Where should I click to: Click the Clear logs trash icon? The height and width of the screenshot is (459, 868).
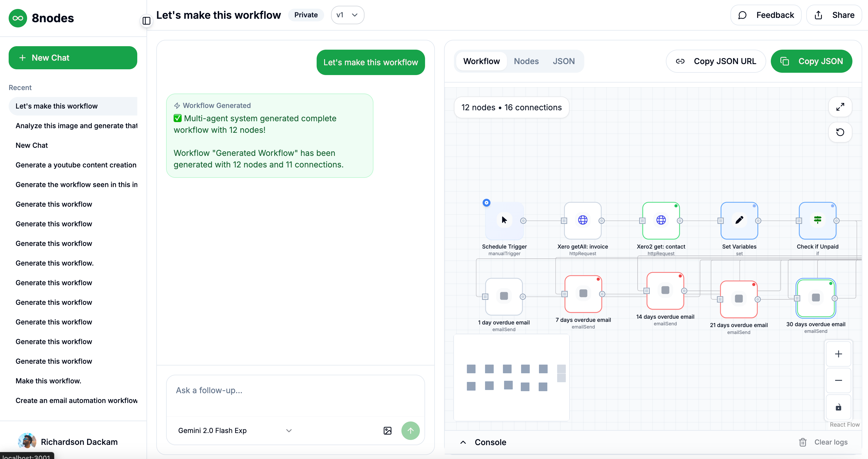(803, 442)
